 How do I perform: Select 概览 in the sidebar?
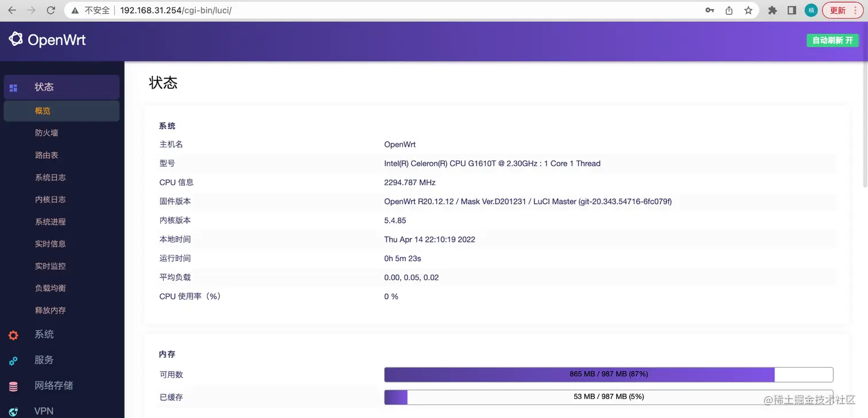pos(62,111)
